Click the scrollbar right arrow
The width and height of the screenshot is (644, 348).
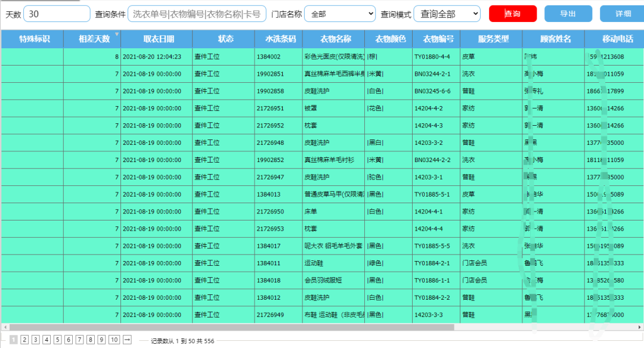coord(639,327)
